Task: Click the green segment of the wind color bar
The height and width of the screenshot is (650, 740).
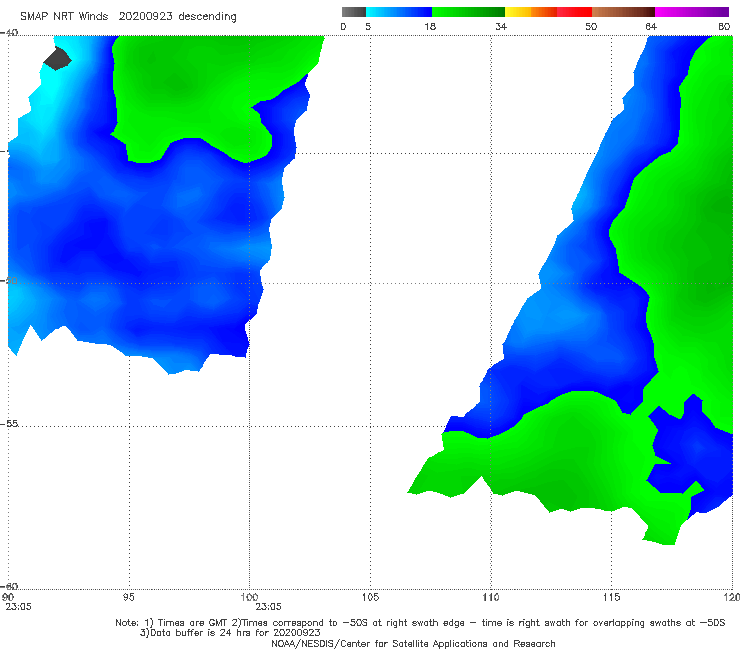Action: pos(468,12)
